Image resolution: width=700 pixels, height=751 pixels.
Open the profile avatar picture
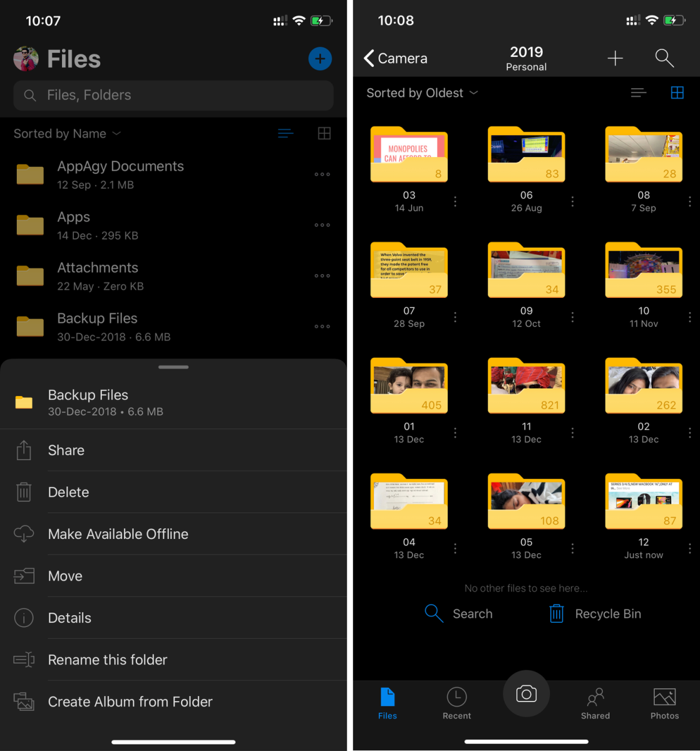(x=26, y=59)
